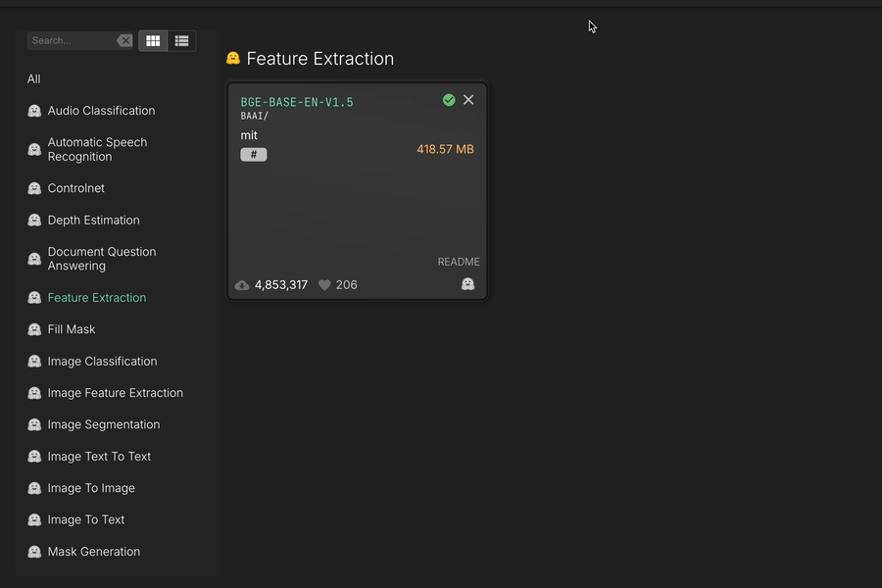882x588 pixels.
Task: Click the download count cloud icon
Action: coord(242,284)
